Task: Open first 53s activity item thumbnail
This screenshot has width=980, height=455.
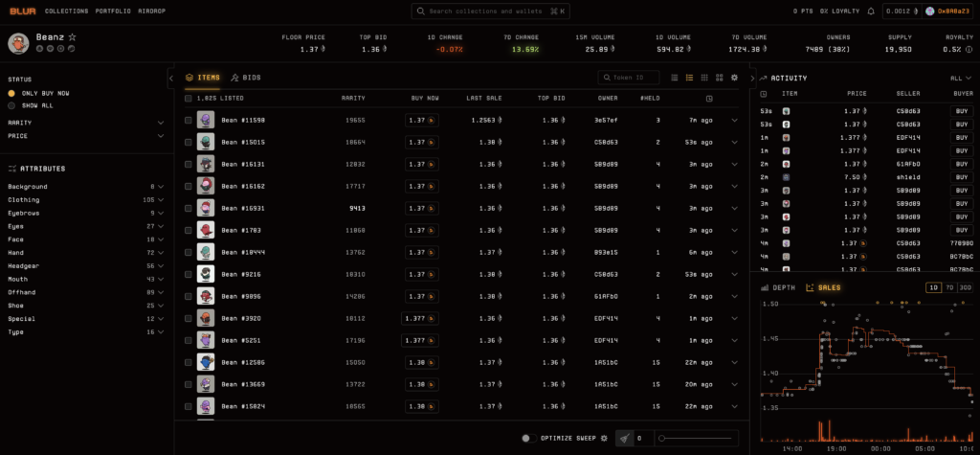Action: [x=786, y=111]
